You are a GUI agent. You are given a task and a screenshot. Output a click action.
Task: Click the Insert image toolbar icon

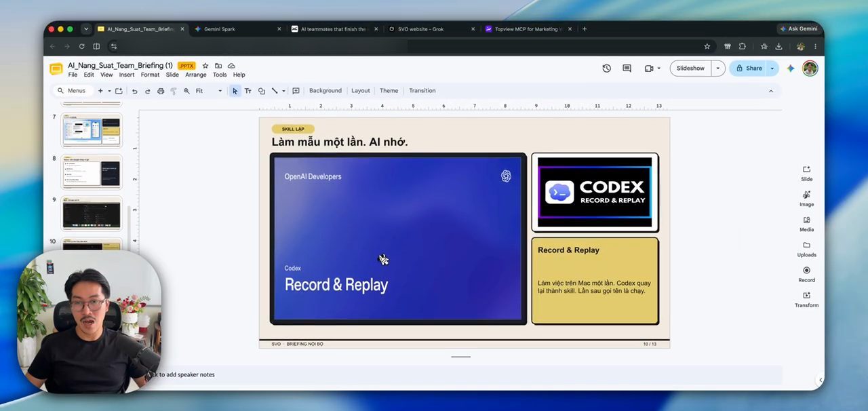pyautogui.click(x=119, y=91)
